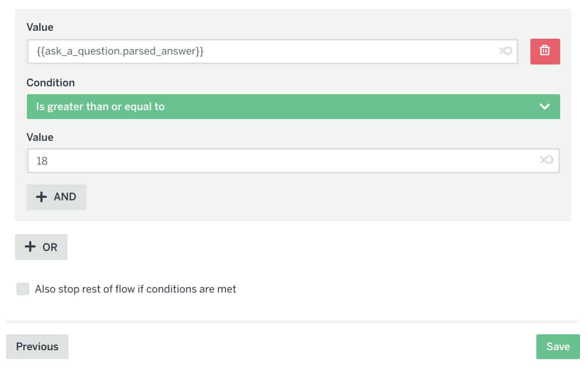Screen dimensions: 588x369
Task: Click the top 'Value' field label
Action: coord(40,27)
